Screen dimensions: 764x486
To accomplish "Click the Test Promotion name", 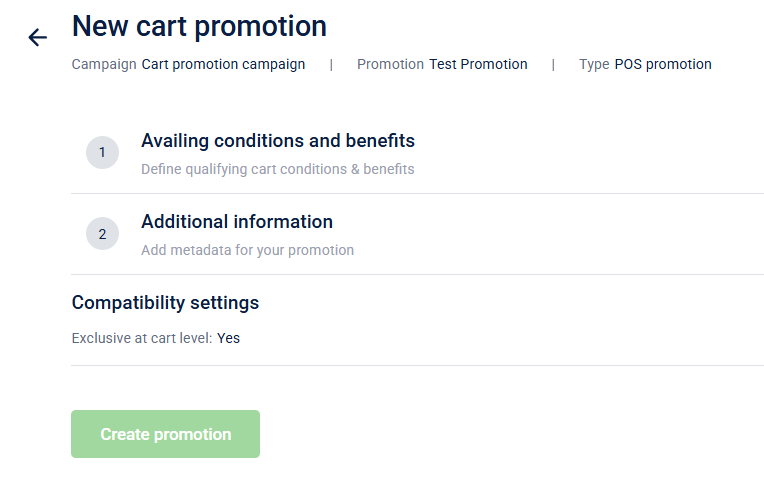I will click(x=478, y=64).
